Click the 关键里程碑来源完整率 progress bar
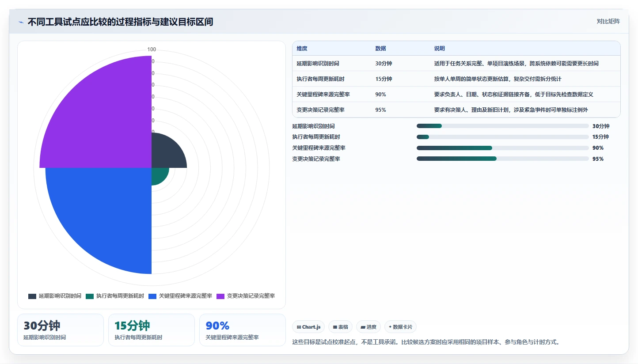 tap(503, 148)
